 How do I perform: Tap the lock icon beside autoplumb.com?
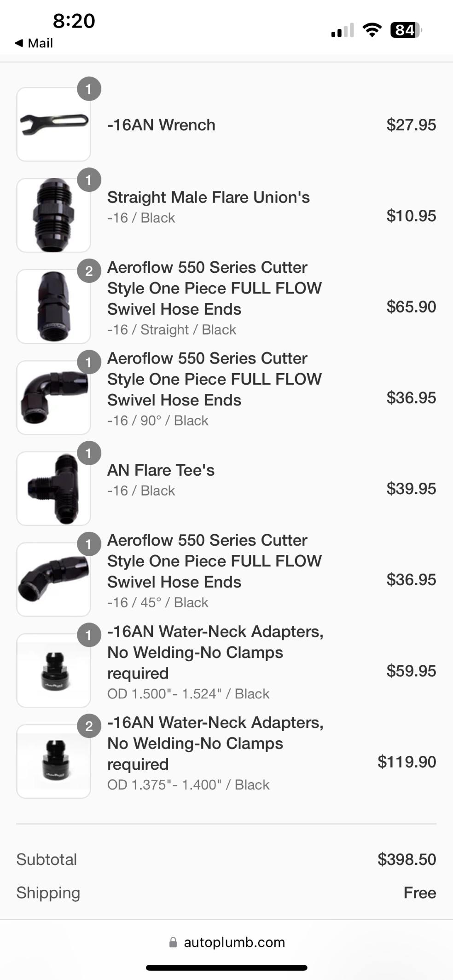tap(173, 942)
